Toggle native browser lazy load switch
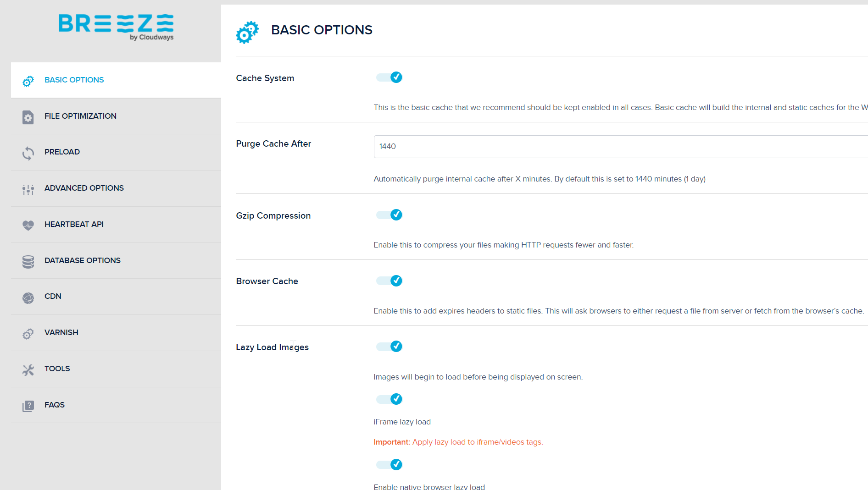The width and height of the screenshot is (868, 490). point(389,465)
